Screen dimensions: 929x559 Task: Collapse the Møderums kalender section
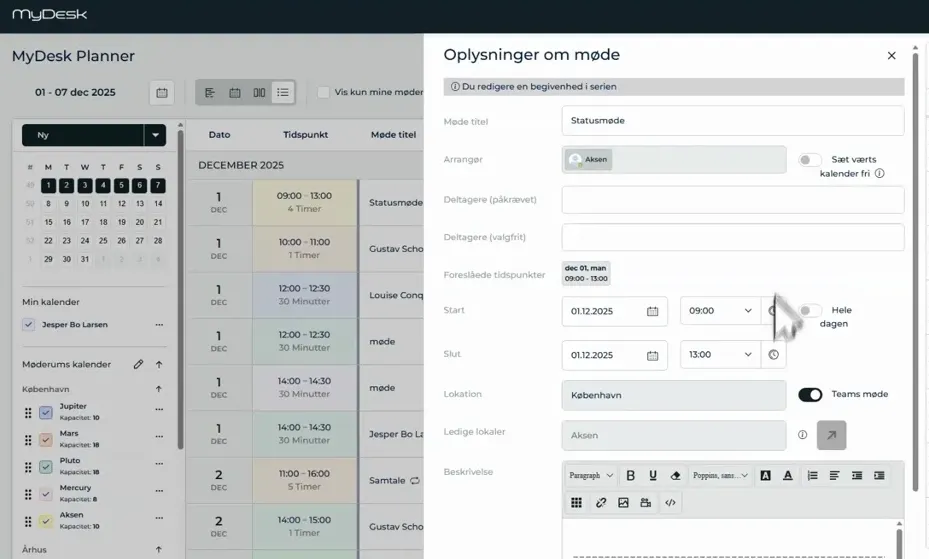[x=159, y=364]
